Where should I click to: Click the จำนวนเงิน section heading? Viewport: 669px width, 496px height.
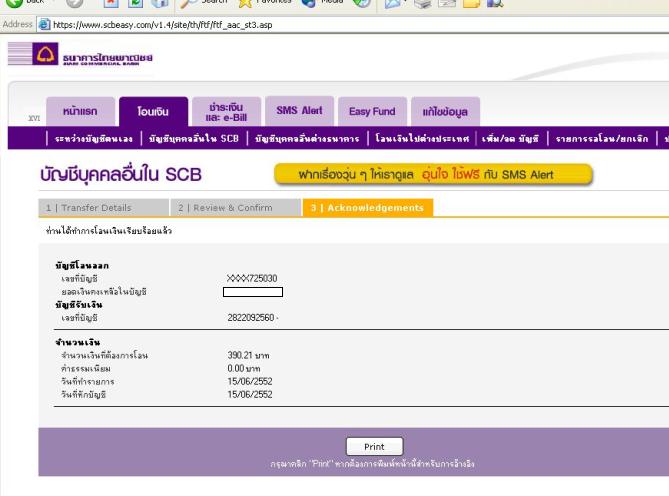(x=77, y=342)
